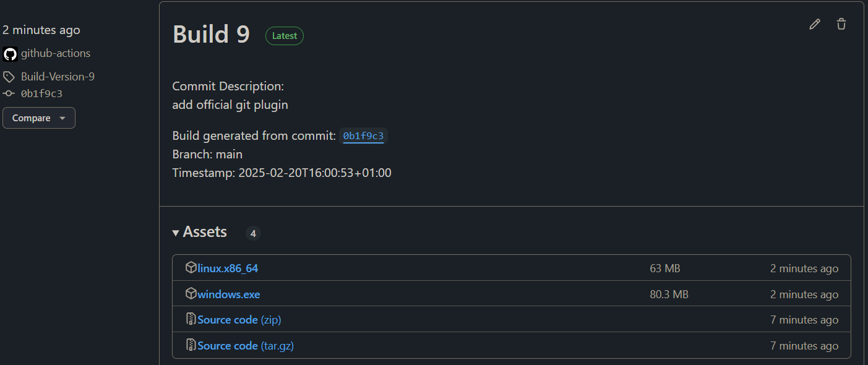The width and height of the screenshot is (868, 365).
Task: Click the pencil edit release icon
Action: click(x=815, y=24)
